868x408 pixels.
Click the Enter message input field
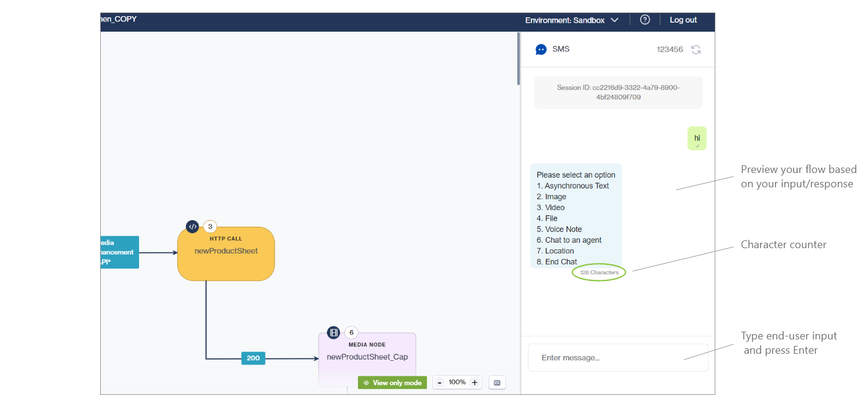[618, 358]
